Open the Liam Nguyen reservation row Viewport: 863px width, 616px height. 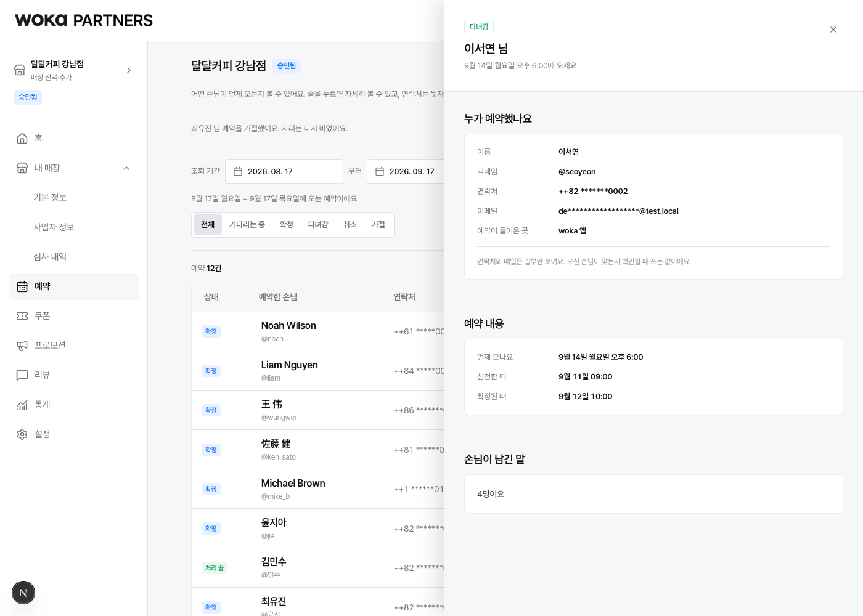point(318,371)
